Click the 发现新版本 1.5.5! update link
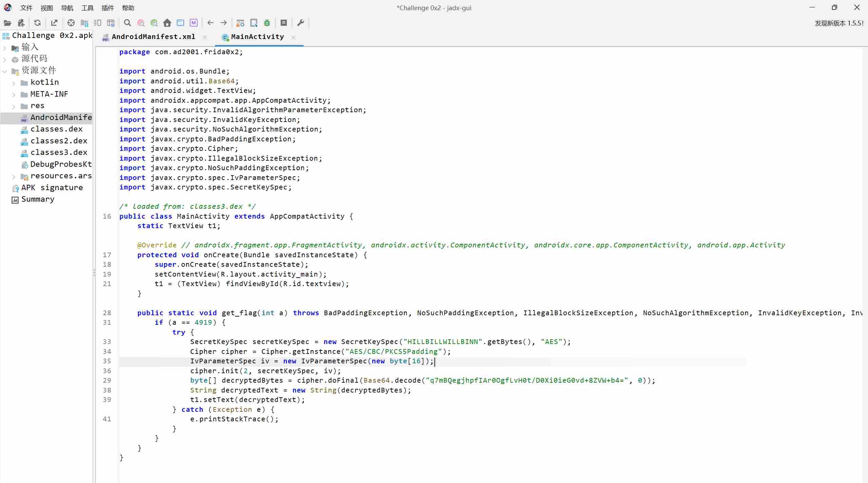This screenshot has width=868, height=483. (x=839, y=23)
